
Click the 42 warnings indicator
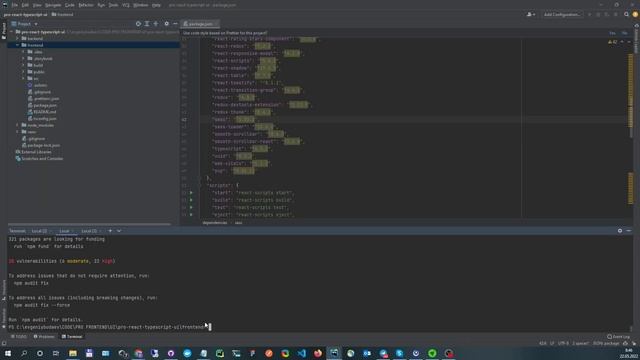[613, 42]
